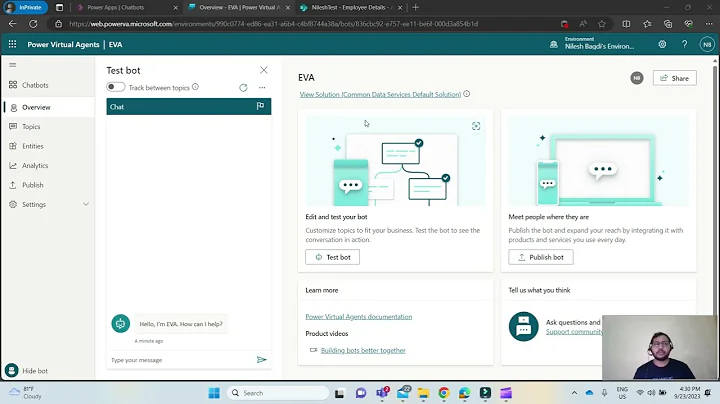Screen dimensions: 720x404
Task: Select Overview in the sidebar
Action: (48, 107)
